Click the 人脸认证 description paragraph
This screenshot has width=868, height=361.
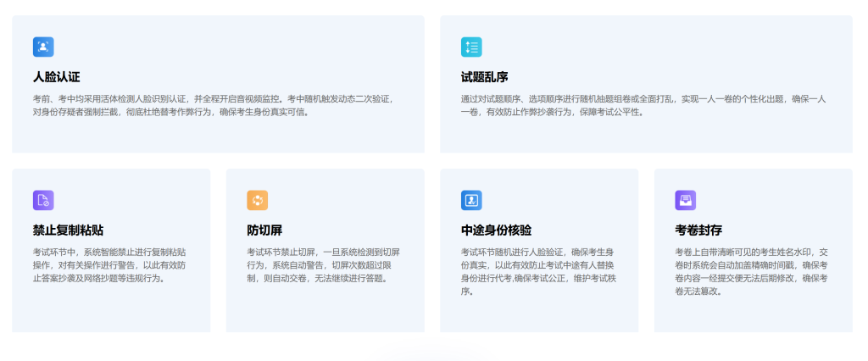click(212, 105)
